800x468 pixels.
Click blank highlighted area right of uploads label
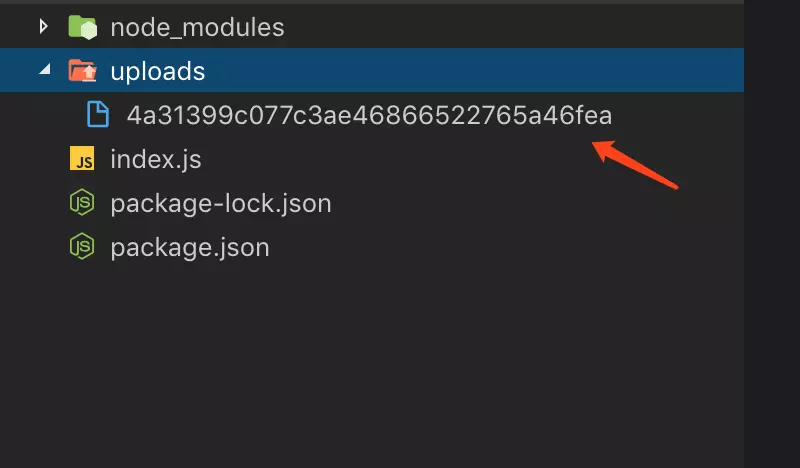474,70
